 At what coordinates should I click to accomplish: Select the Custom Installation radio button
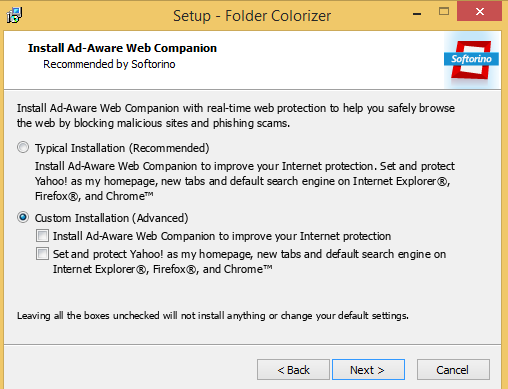[x=23, y=217]
